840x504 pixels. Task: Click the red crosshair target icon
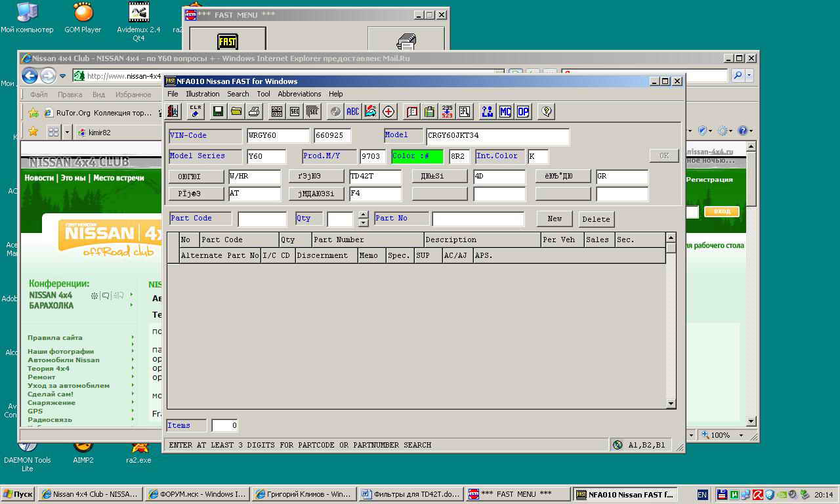click(x=389, y=112)
